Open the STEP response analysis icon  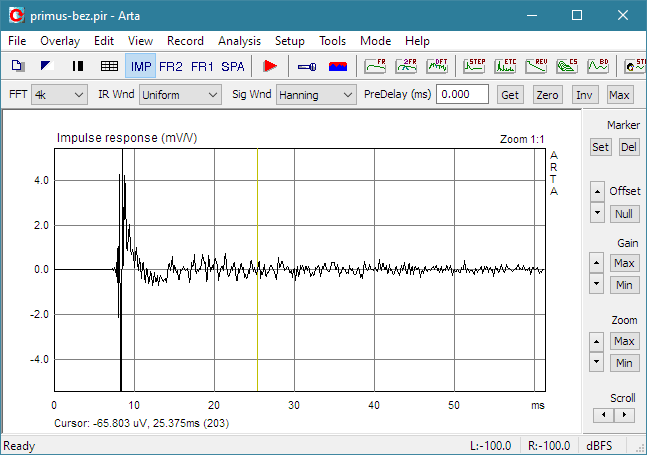coord(476,66)
